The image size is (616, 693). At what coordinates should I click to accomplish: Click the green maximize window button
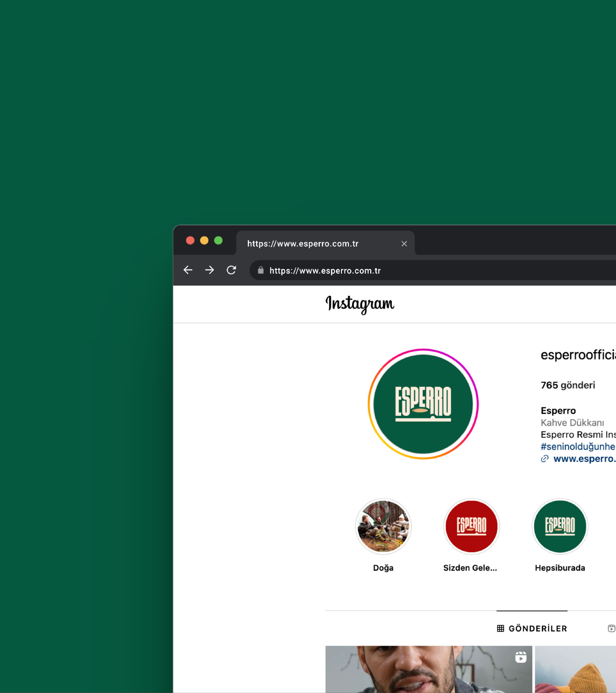pyautogui.click(x=218, y=240)
